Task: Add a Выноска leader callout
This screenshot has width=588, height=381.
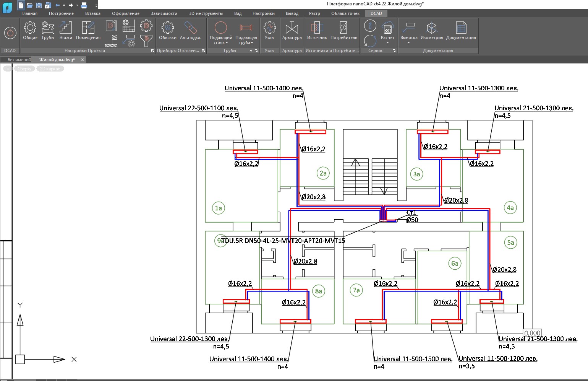Action: (x=409, y=33)
